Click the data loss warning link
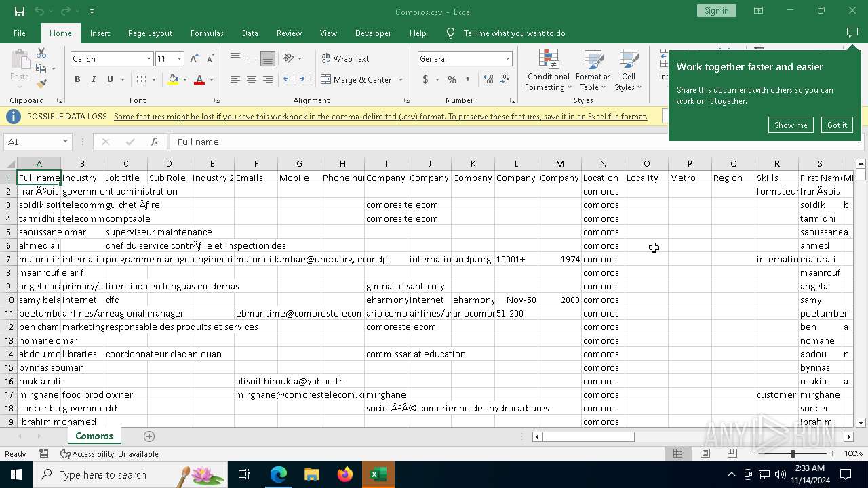Image resolution: width=868 pixels, height=488 pixels. (380, 117)
